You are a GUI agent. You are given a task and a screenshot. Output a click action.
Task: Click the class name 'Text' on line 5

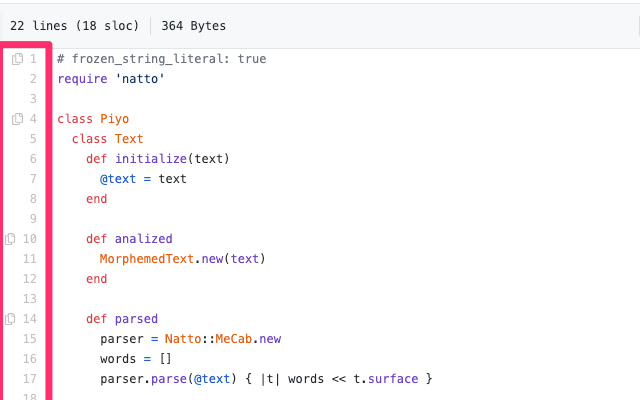click(x=129, y=139)
